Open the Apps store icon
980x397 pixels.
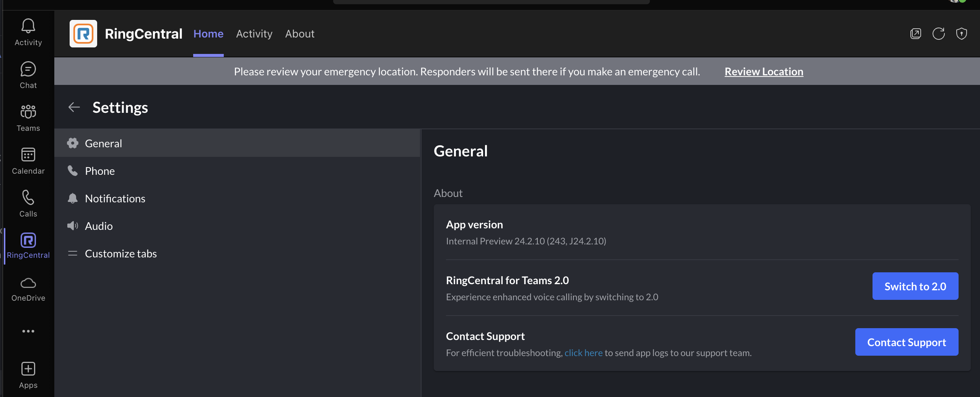tap(28, 375)
